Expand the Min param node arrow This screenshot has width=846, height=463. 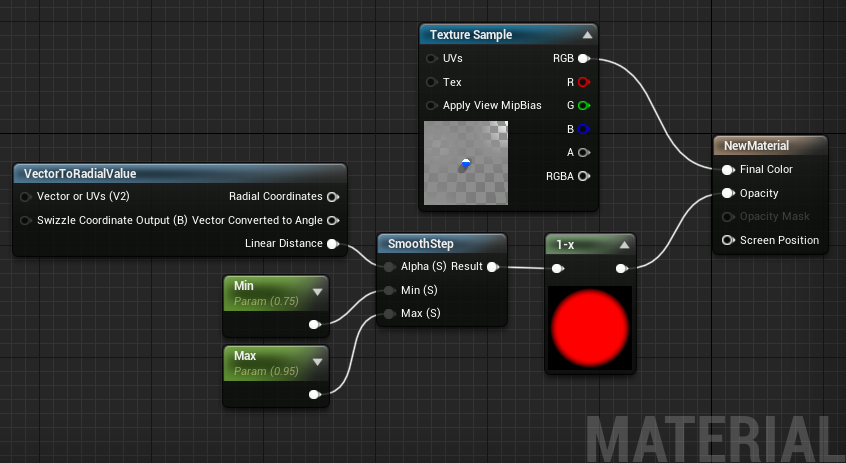pyautogui.click(x=317, y=292)
